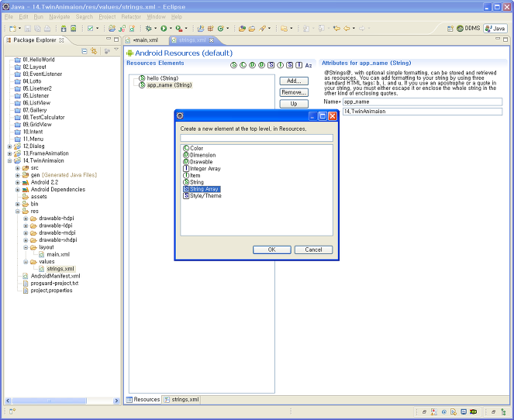Click the Remove... button
The image size is (514, 420).
click(x=294, y=92)
